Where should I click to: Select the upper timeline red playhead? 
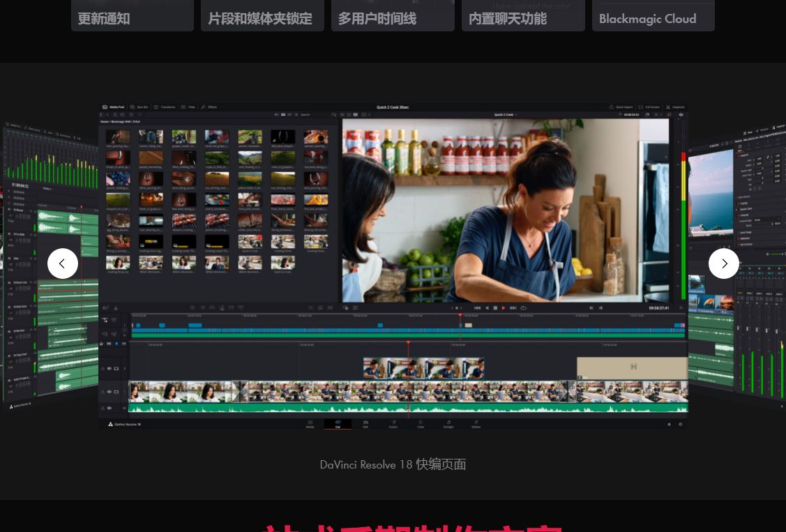tap(460, 316)
